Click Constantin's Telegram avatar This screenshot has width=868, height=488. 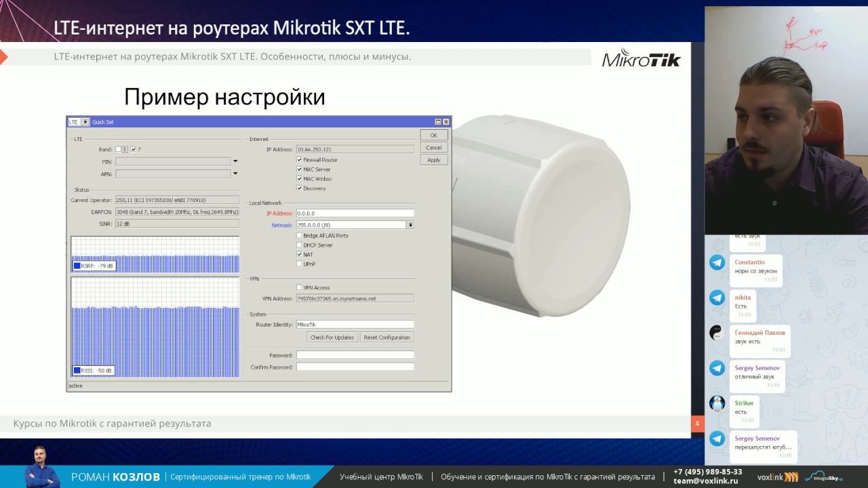717,262
